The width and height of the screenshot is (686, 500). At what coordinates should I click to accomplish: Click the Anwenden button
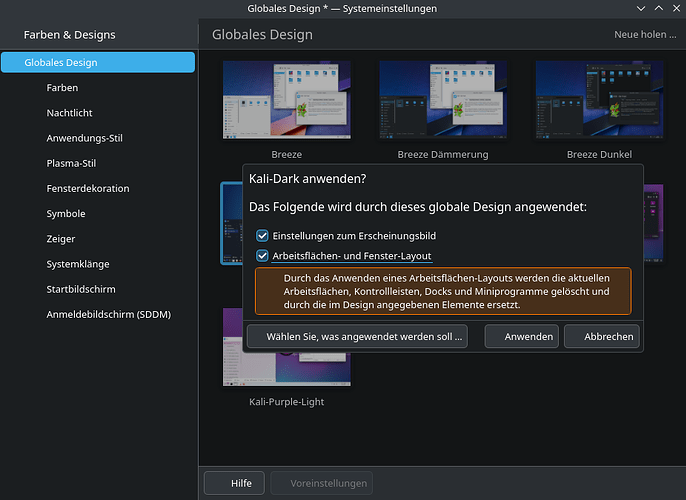(522, 336)
